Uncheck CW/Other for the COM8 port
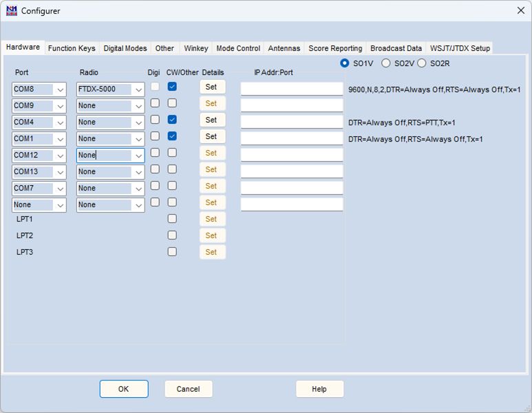 pyautogui.click(x=172, y=87)
